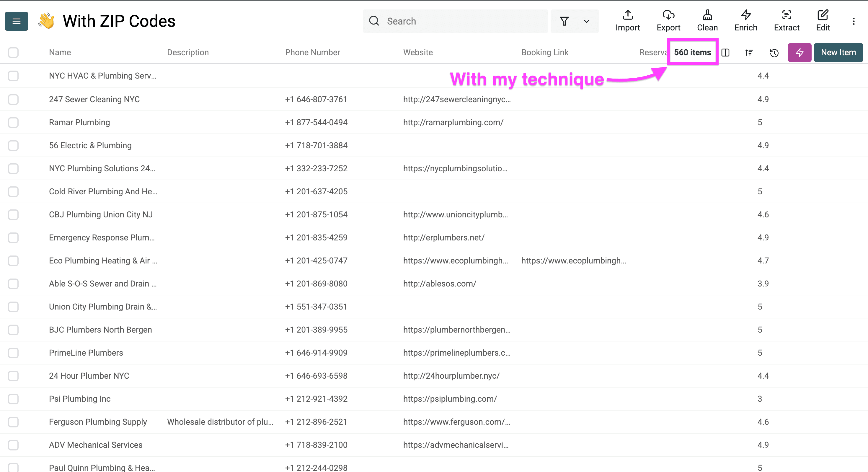Click the New Item button
The image size is (868, 472).
(838, 53)
